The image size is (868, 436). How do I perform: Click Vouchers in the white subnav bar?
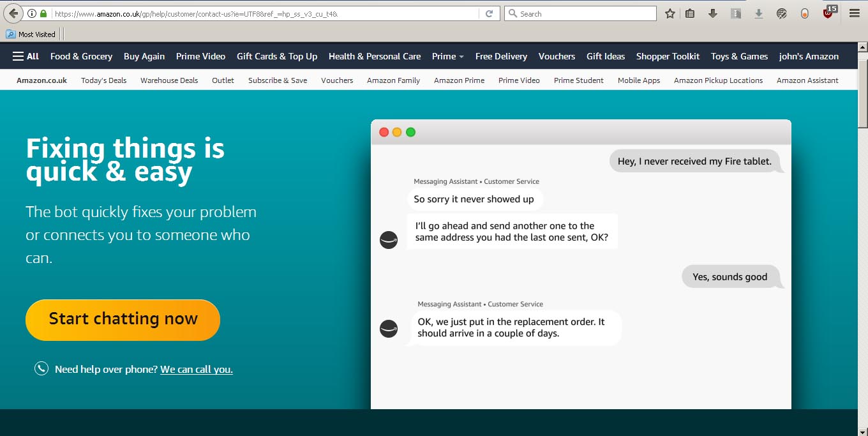click(x=337, y=80)
